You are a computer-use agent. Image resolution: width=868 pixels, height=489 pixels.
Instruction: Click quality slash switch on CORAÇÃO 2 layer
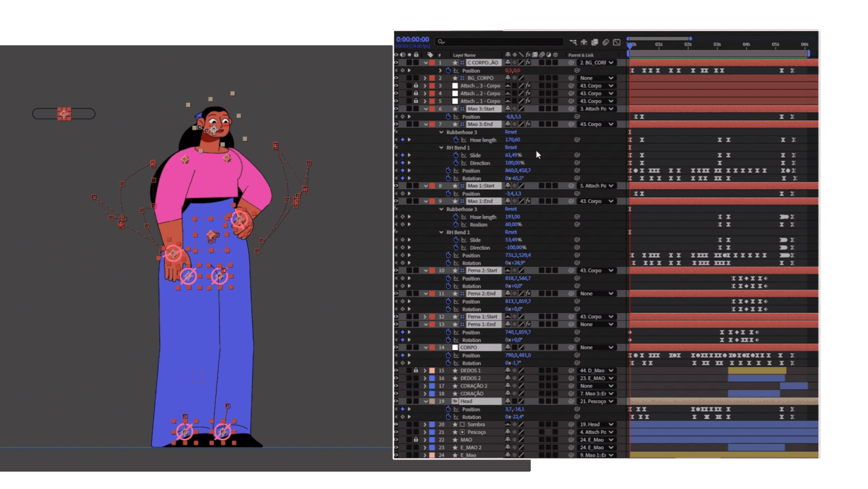(x=521, y=386)
